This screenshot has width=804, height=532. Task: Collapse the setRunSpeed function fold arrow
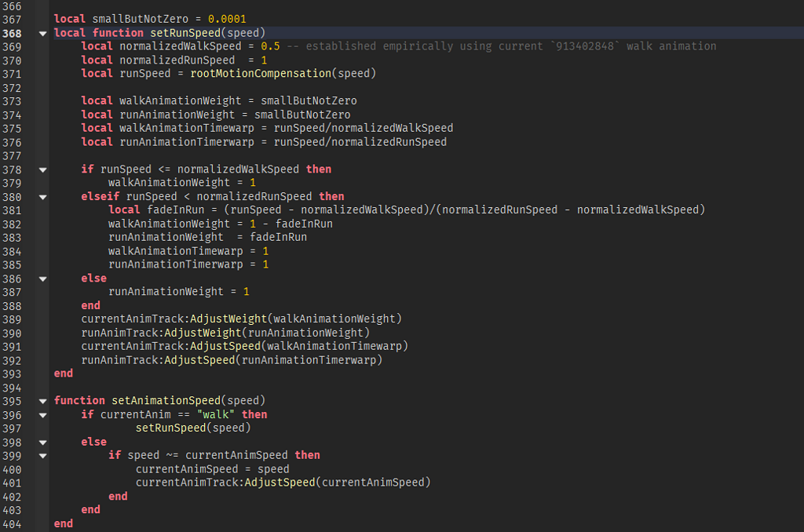[x=42, y=33]
